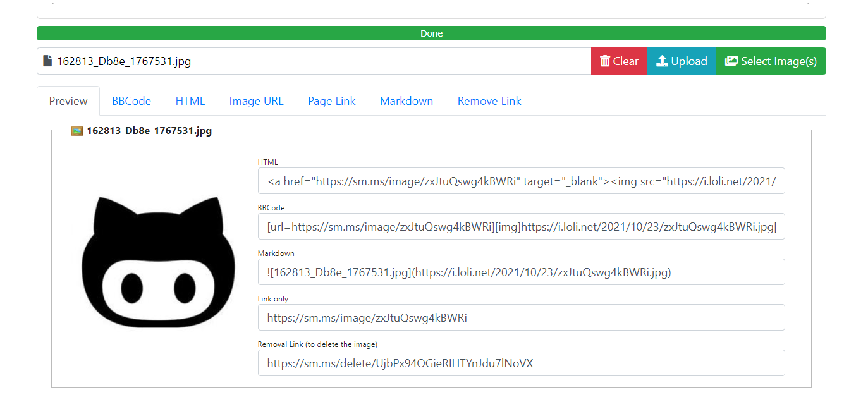Select the Remove Link tab

[x=489, y=100]
